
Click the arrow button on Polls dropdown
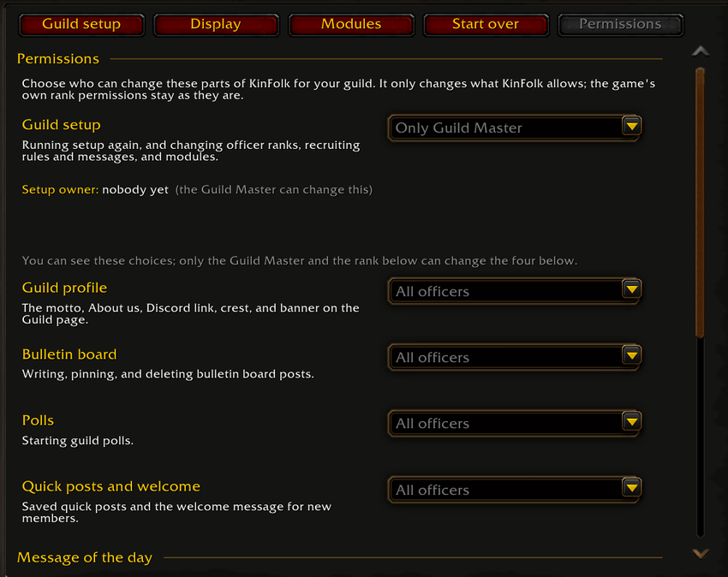(631, 421)
